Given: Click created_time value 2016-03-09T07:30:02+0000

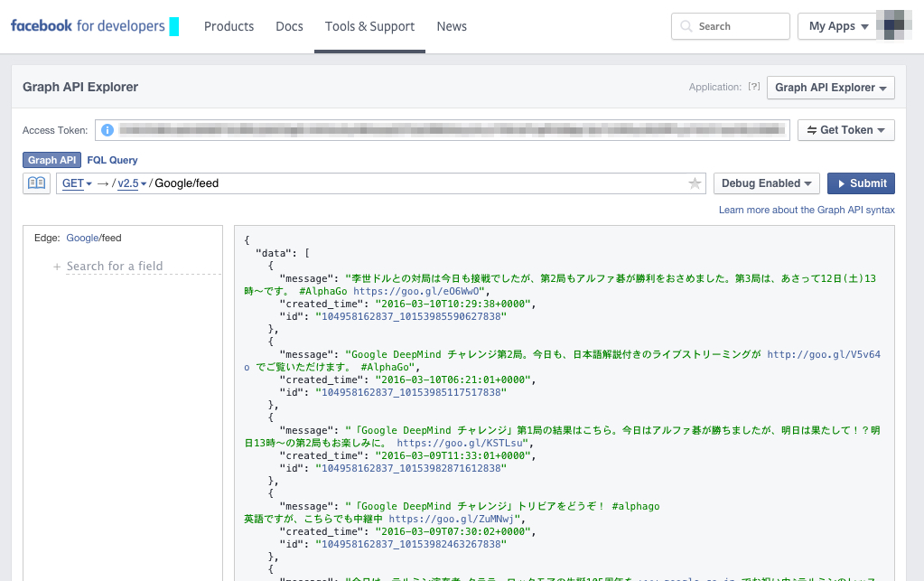Looking at the screenshot, I should point(455,532).
